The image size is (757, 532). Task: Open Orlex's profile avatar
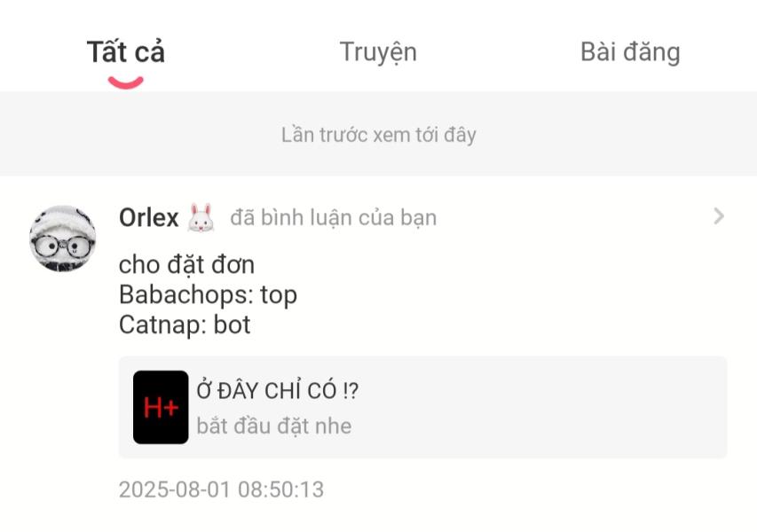pos(63,239)
